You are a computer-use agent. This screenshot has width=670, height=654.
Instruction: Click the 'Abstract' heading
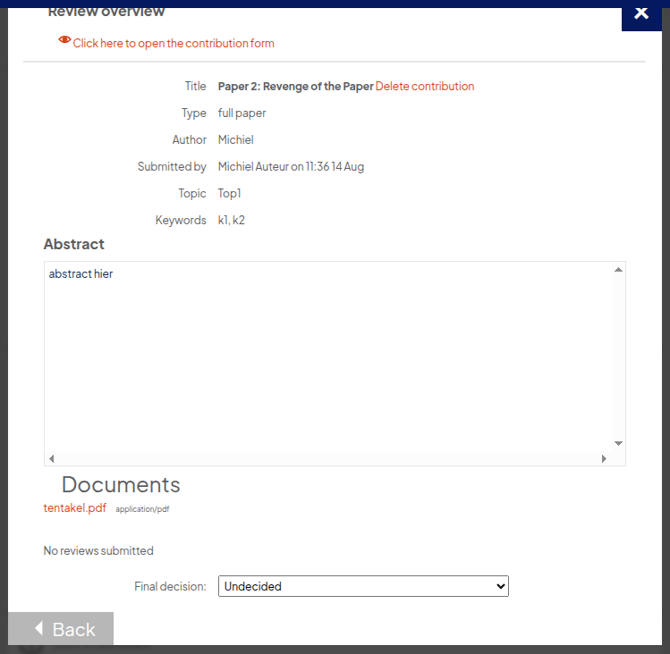coord(74,244)
